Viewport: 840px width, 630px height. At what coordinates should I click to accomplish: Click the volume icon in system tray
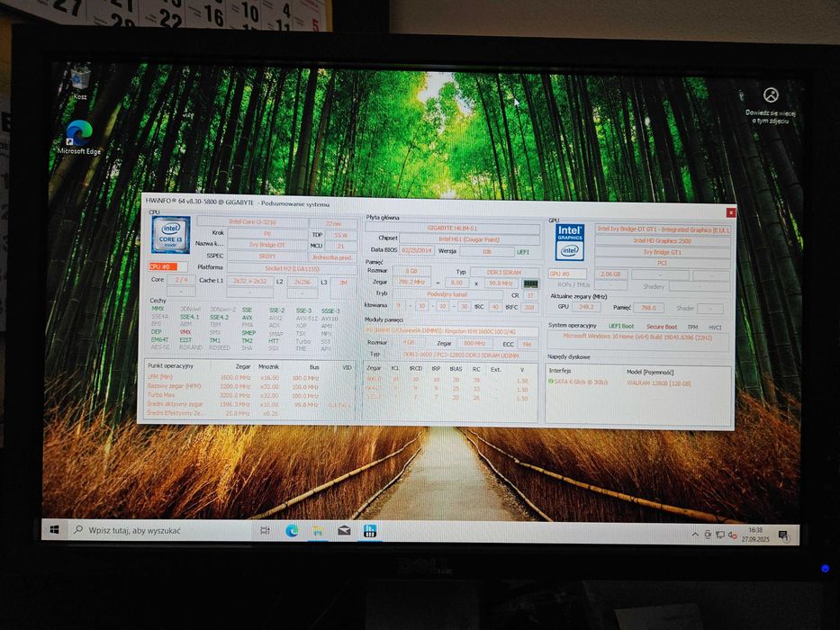pyautogui.click(x=732, y=535)
